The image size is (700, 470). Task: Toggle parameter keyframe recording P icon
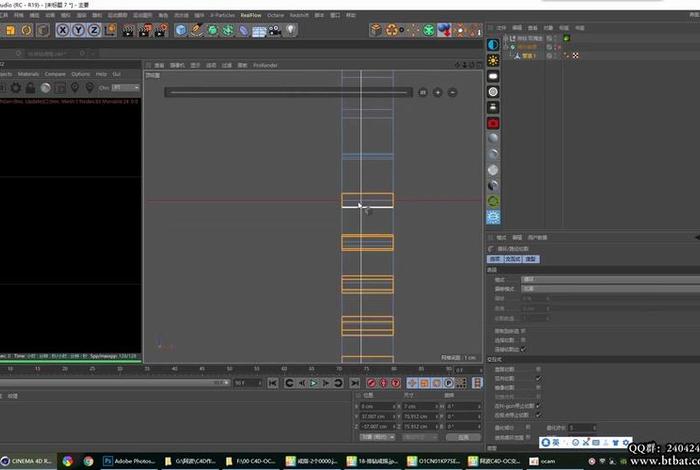tap(449, 383)
